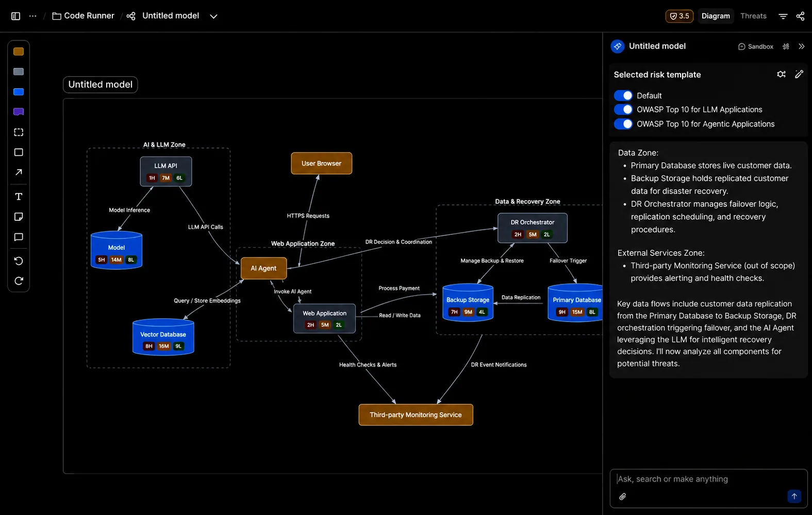
Task: Click the Model Inference flow label
Action: (x=129, y=210)
